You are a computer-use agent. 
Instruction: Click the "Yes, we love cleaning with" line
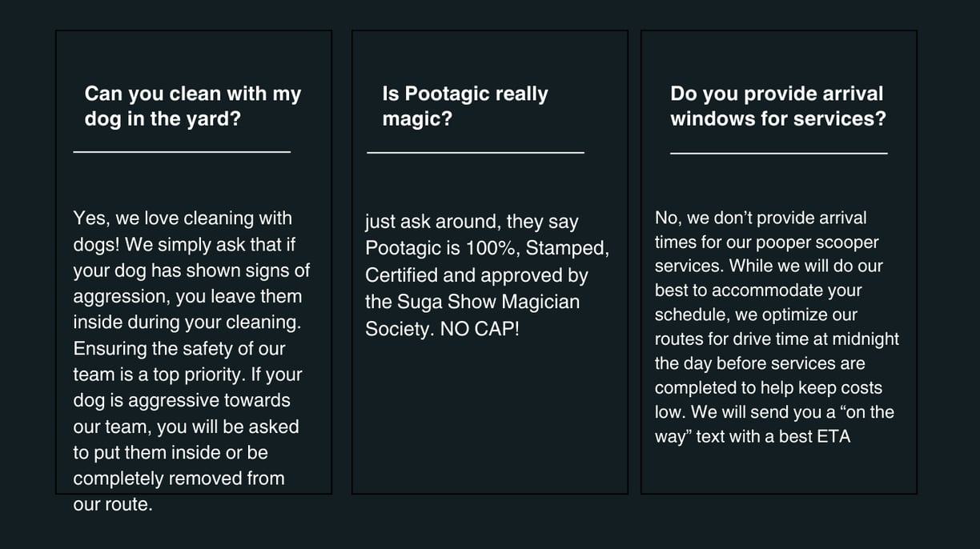pyautogui.click(x=183, y=218)
